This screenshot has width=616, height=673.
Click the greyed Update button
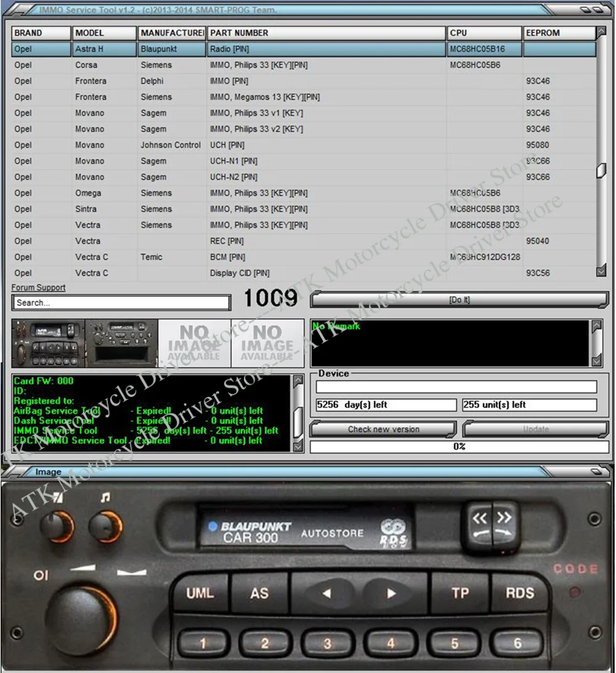[x=535, y=429]
